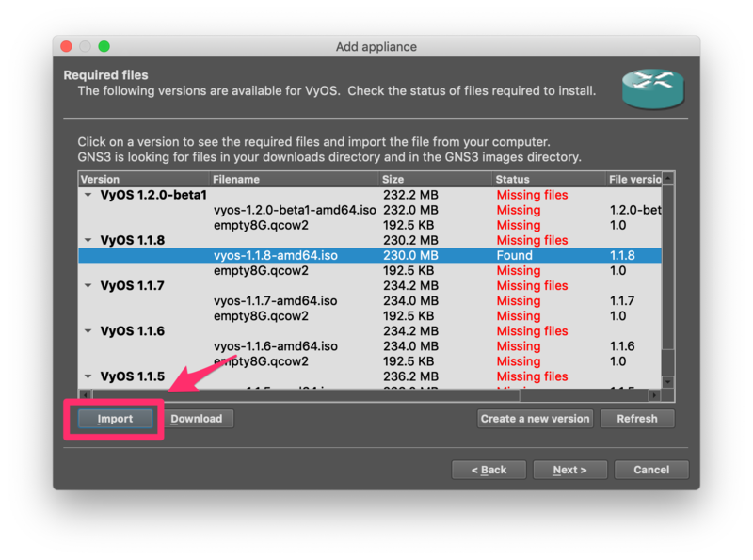Click the green zoom window button
The image size is (753, 560).
(x=104, y=46)
